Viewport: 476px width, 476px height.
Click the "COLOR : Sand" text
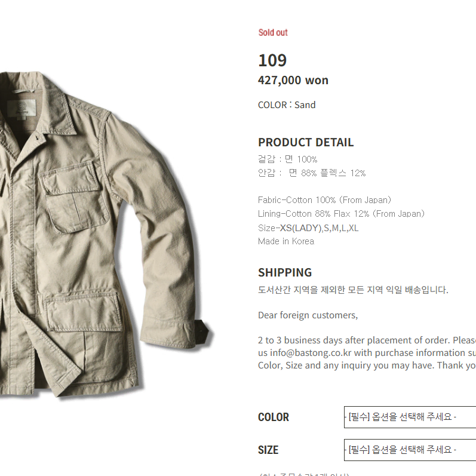[287, 105]
